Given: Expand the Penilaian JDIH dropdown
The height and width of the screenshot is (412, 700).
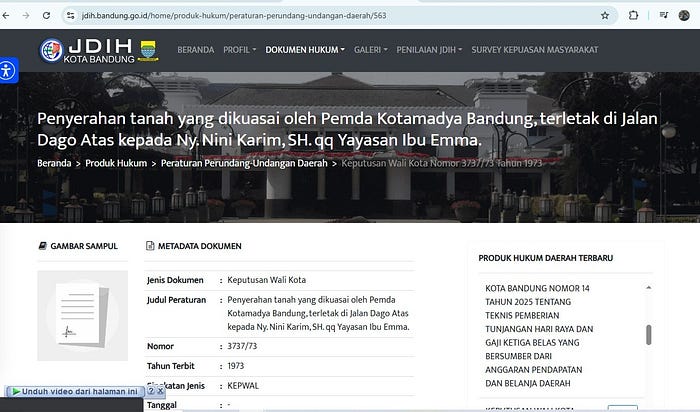Looking at the screenshot, I should tap(429, 50).
